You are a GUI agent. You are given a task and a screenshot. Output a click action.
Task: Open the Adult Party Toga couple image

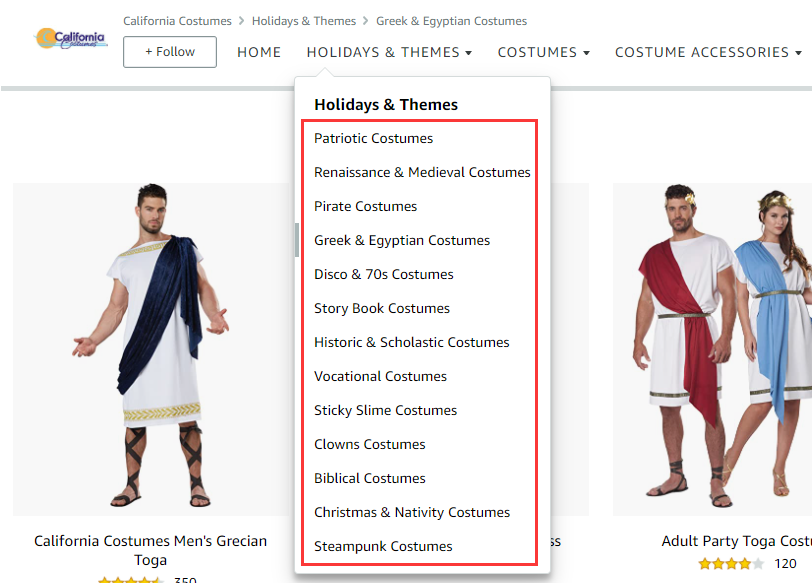[x=713, y=348]
